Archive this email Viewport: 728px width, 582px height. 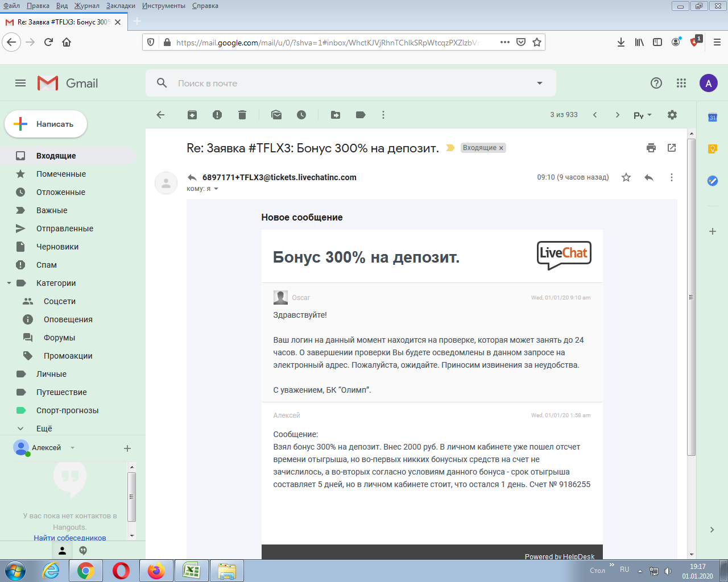[x=192, y=115]
